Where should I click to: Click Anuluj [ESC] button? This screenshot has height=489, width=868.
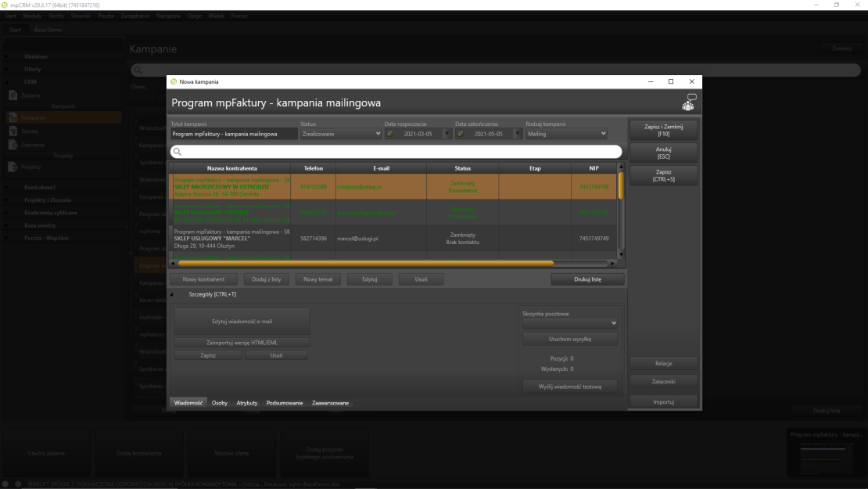pos(663,153)
